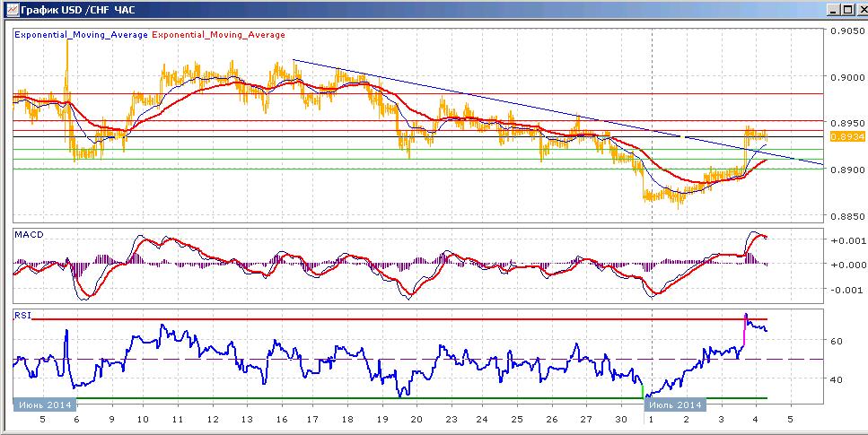Close the График USD/CHF chart window

(862, 9)
